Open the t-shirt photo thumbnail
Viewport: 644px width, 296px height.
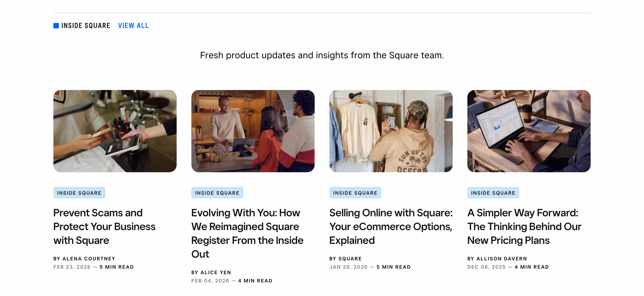(x=391, y=131)
